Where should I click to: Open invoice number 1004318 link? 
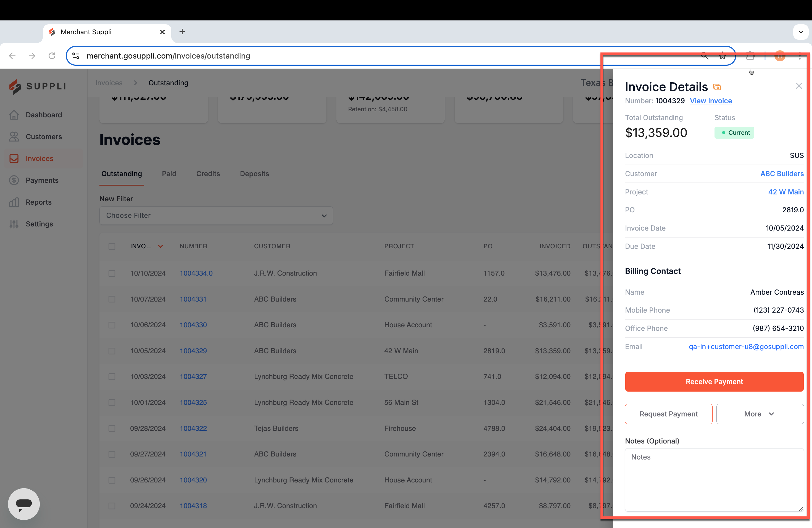point(193,506)
